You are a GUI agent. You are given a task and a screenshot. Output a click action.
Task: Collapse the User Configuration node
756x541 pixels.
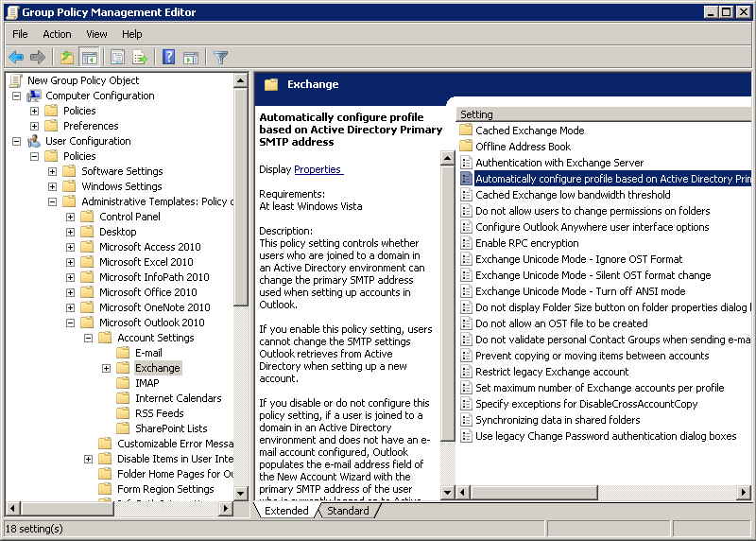(x=16, y=142)
